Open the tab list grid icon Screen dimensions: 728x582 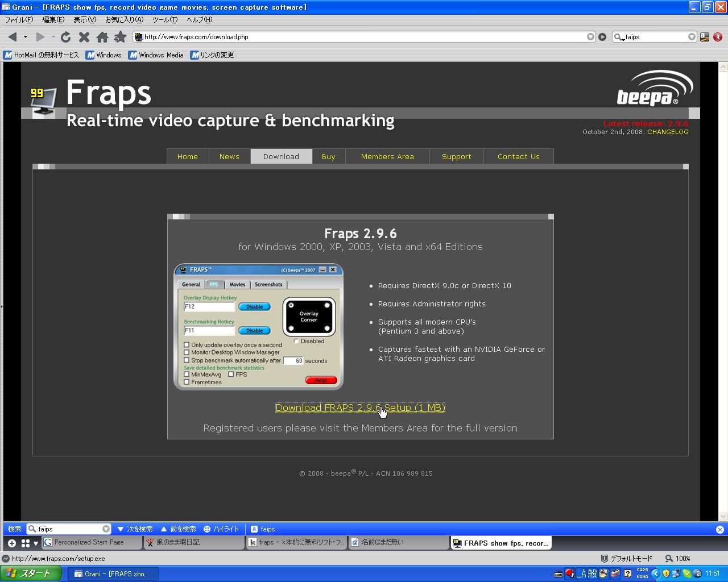point(26,543)
